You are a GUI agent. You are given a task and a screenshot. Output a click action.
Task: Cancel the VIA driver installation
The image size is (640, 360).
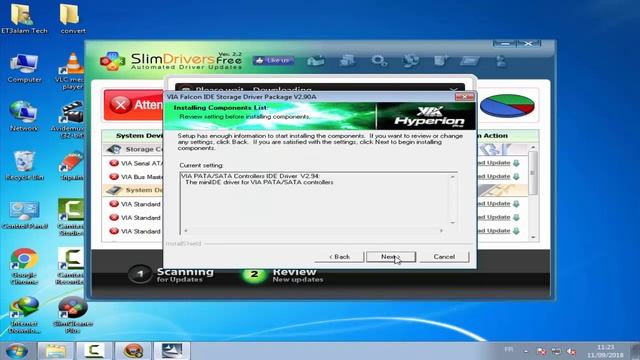444,257
